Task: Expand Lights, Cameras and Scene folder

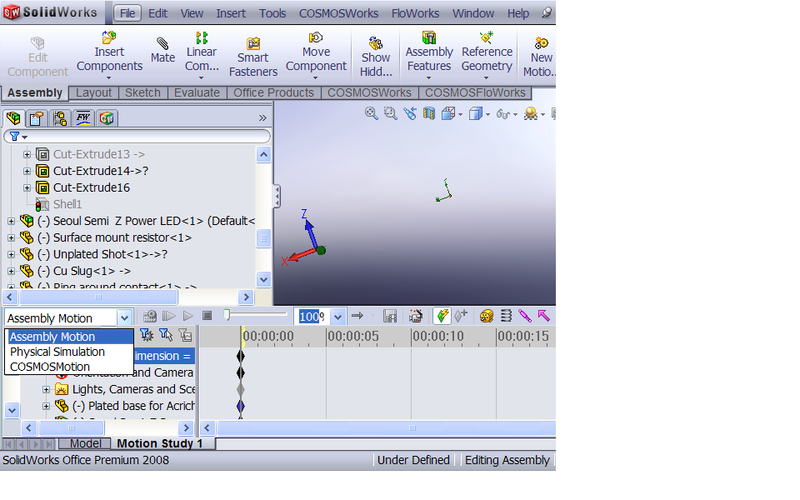Action: 46,389
